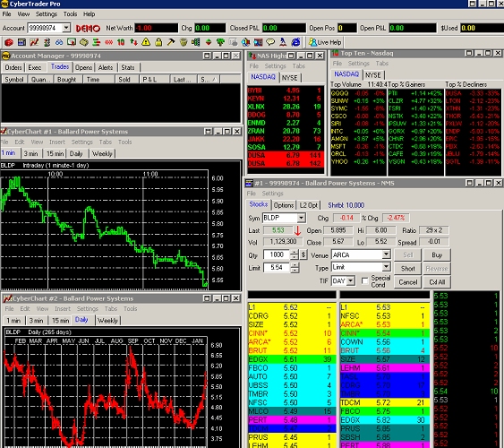The height and width of the screenshot is (448, 504).
Task: Open the L2 Opt tab in the order window
Action: (x=308, y=205)
